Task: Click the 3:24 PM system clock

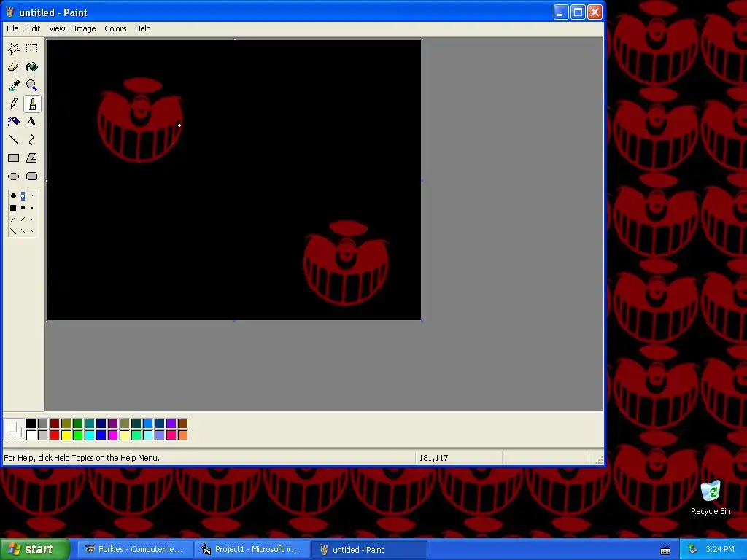Action: click(x=720, y=549)
